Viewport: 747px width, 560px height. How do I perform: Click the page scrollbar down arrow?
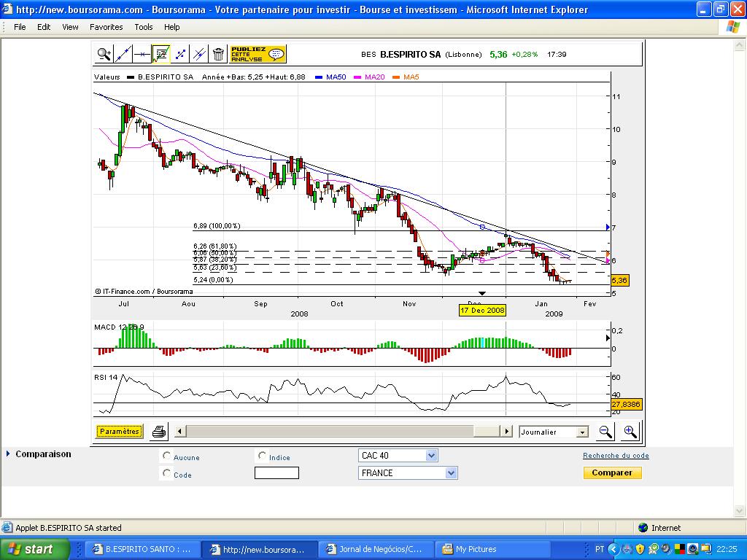point(740,511)
